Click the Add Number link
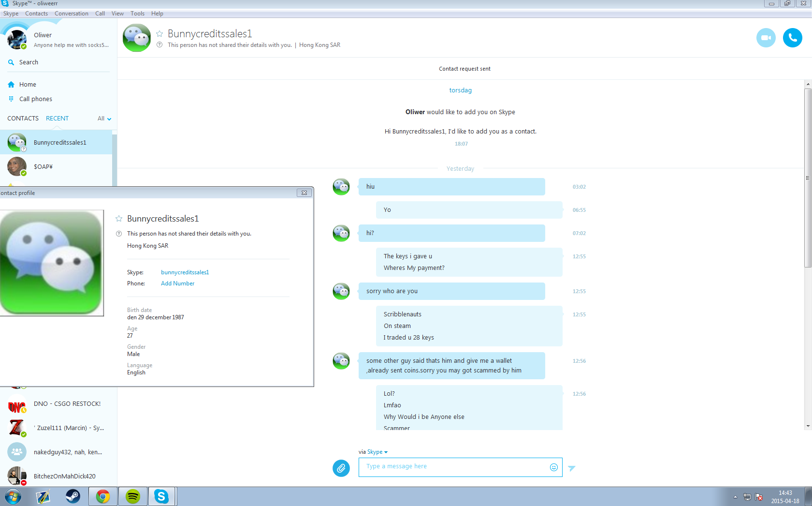Viewport: 812px width, 506px height. [178, 283]
